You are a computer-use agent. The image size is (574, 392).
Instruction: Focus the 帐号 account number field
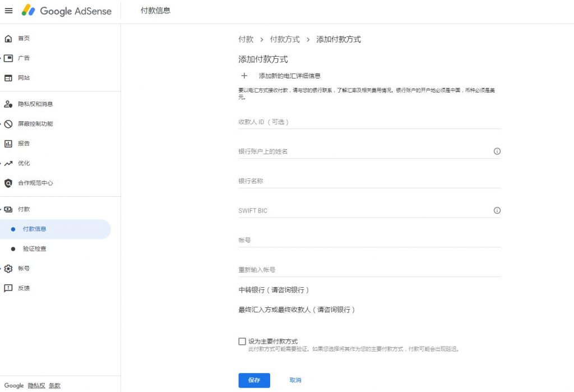370,241
